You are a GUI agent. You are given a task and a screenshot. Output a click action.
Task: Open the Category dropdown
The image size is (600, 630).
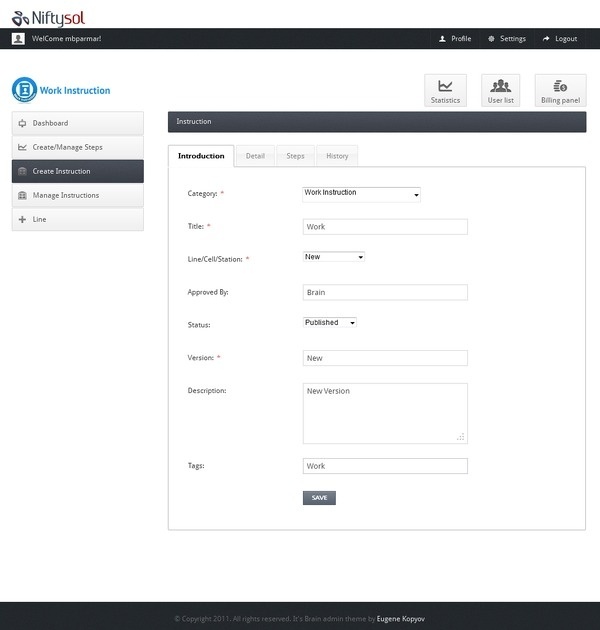(x=361, y=194)
